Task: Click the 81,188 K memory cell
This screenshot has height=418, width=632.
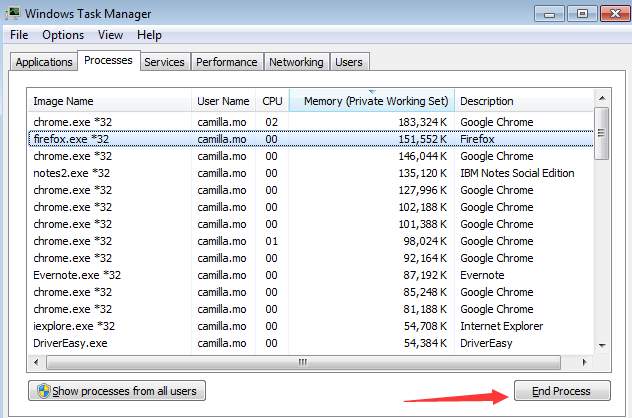Action: coord(425,309)
